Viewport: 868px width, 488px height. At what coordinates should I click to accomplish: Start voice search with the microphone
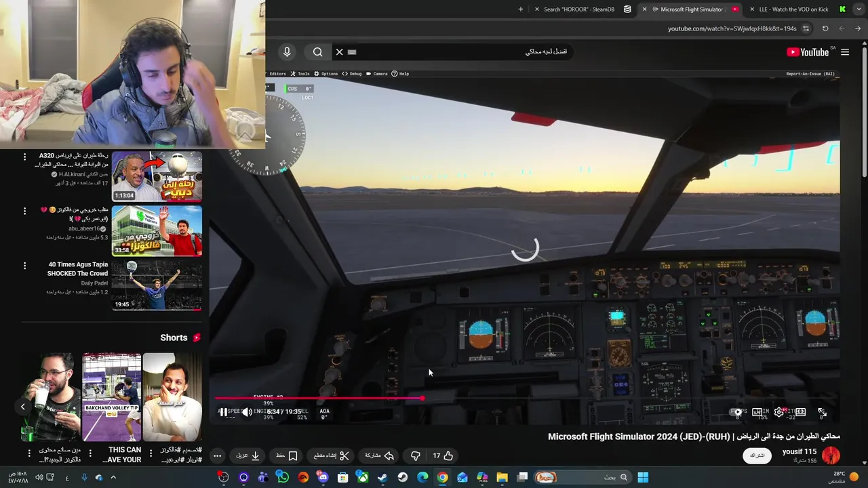click(x=287, y=52)
